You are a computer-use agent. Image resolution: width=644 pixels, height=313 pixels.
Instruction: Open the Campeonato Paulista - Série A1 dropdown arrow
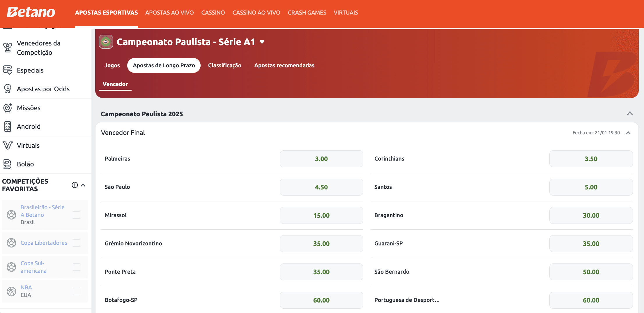coord(262,42)
